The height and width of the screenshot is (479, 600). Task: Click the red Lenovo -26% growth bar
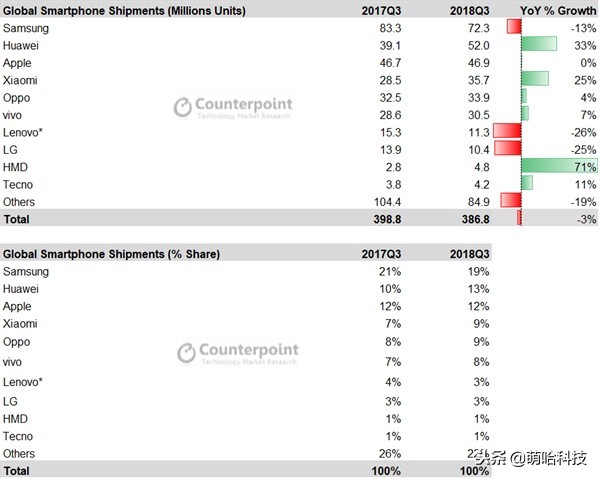pyautogui.click(x=506, y=131)
